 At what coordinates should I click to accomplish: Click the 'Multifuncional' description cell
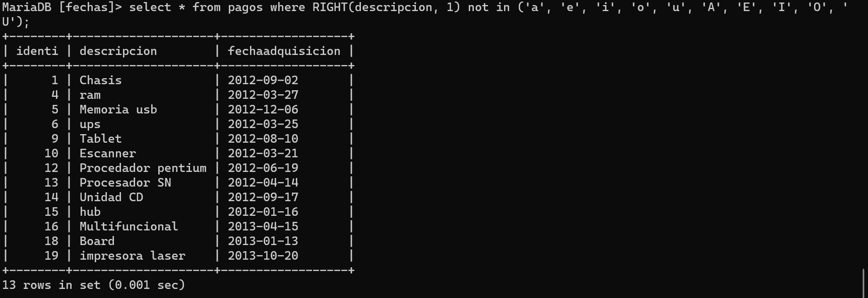tap(129, 226)
